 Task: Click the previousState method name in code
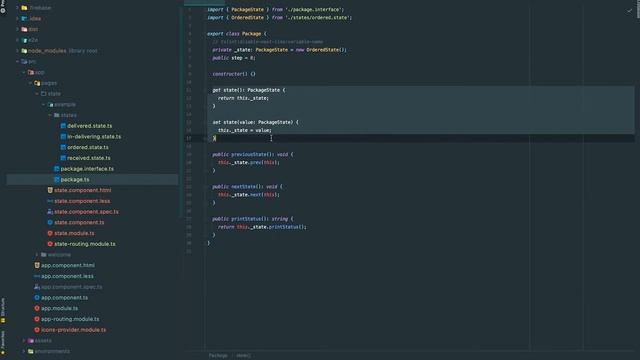point(249,154)
